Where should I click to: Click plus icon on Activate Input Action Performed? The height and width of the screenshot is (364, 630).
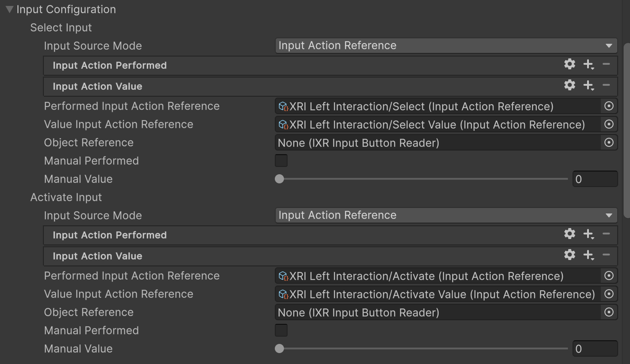pyautogui.click(x=588, y=234)
